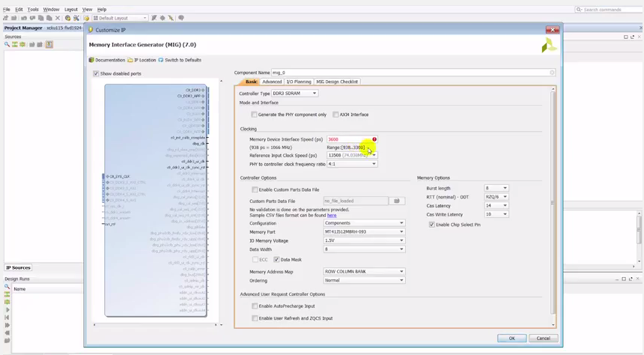Open the Burst length dropdown
The width and height of the screenshot is (644, 355).
click(496, 188)
